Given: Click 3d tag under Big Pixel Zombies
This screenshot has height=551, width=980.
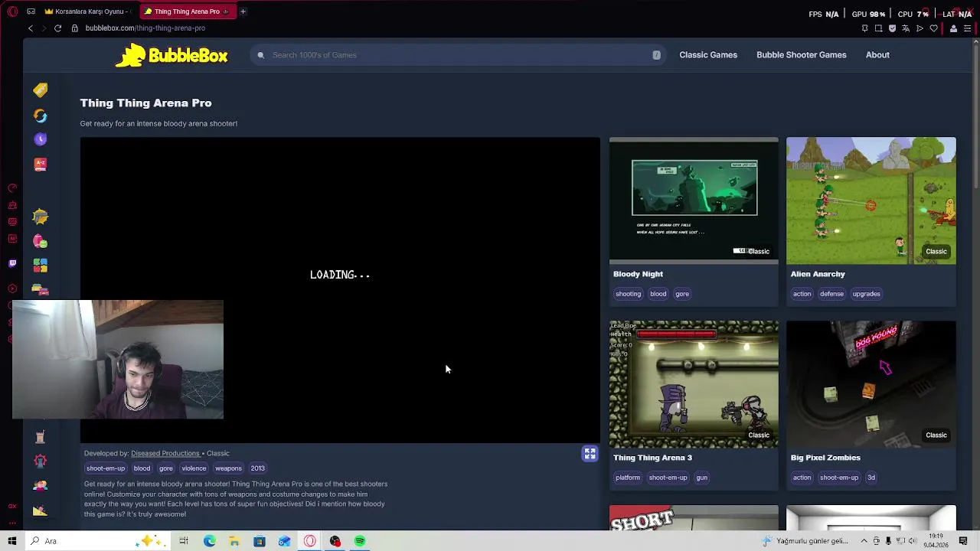Looking at the screenshot, I should (871, 478).
